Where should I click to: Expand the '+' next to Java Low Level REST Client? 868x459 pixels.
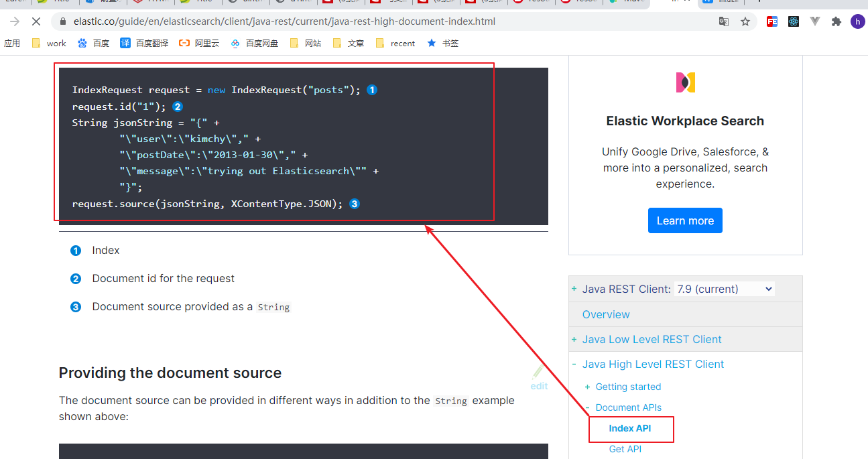574,339
